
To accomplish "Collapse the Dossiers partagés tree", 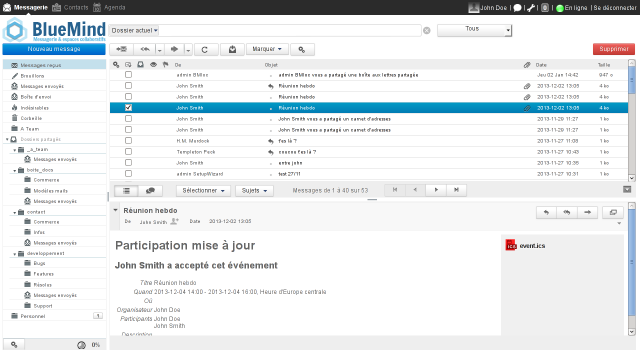I will 7,140.
